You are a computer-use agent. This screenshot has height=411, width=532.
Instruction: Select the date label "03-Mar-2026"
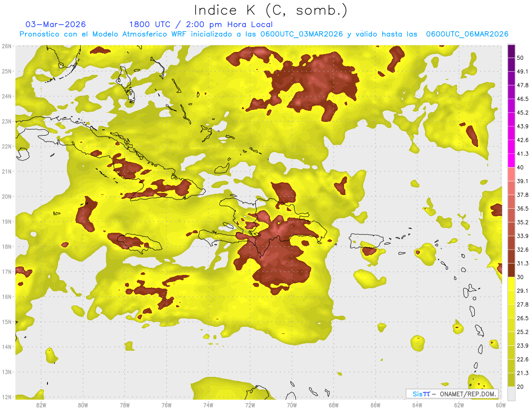[56, 24]
